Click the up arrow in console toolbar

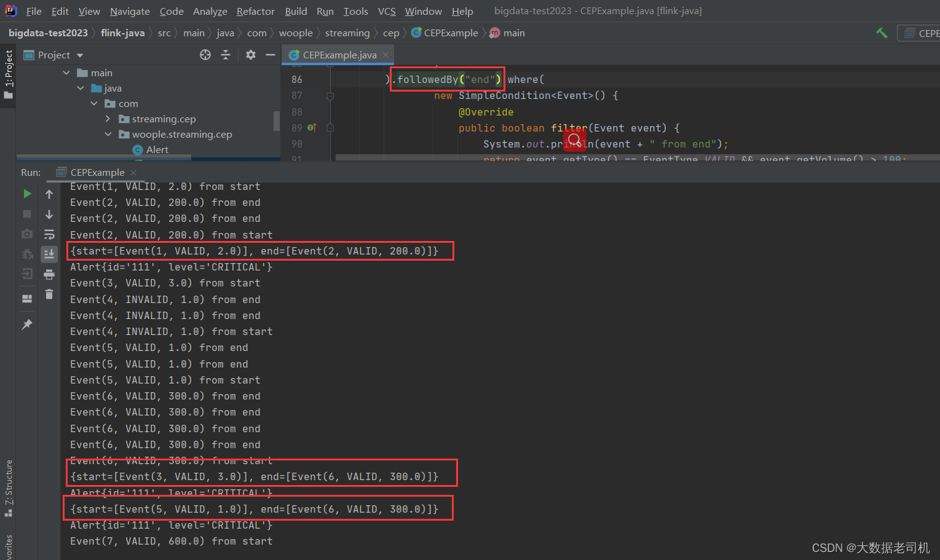[49, 194]
